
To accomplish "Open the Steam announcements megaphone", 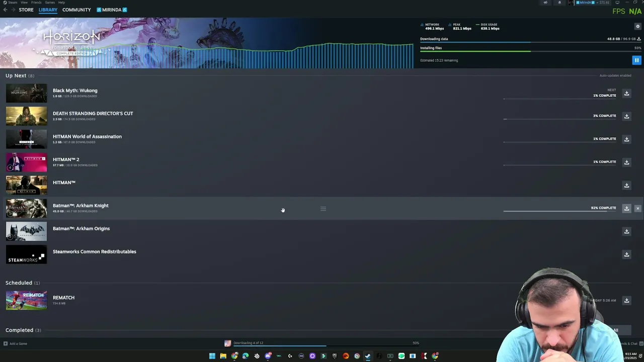I will click(545, 3).
